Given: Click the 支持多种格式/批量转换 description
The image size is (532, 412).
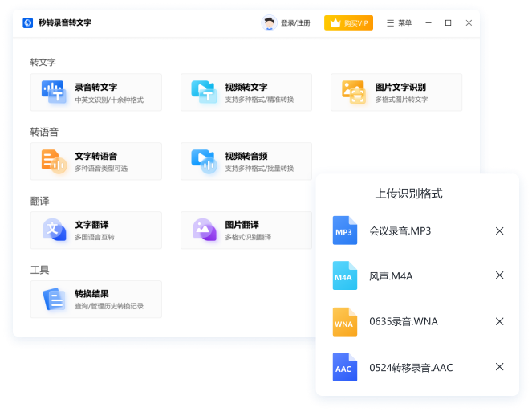Looking at the screenshot, I should pos(259,169).
